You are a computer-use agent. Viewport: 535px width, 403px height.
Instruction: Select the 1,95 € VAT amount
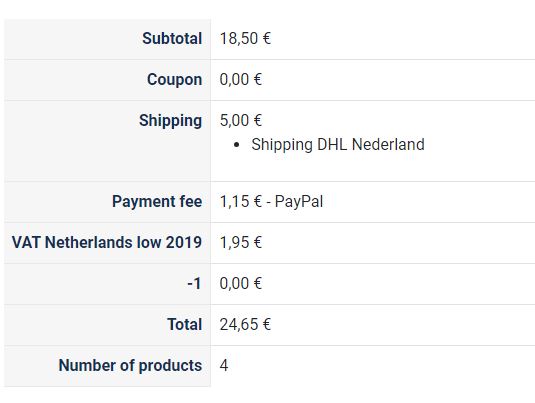241,242
